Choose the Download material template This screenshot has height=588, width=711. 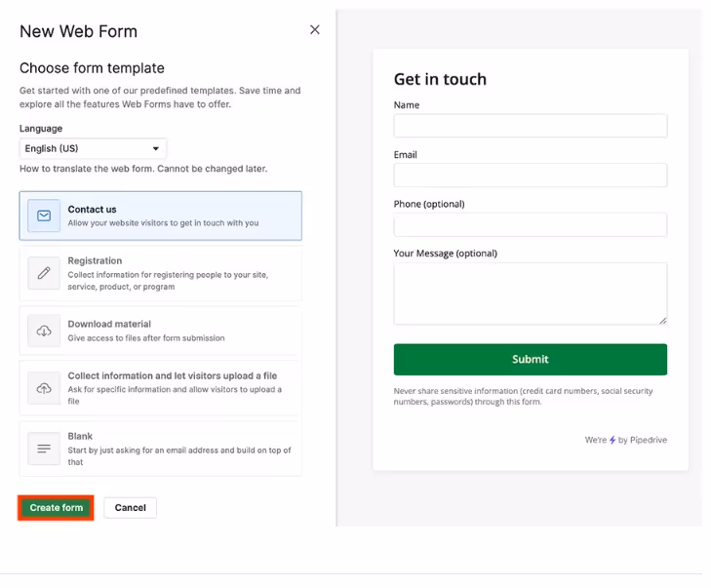161,331
